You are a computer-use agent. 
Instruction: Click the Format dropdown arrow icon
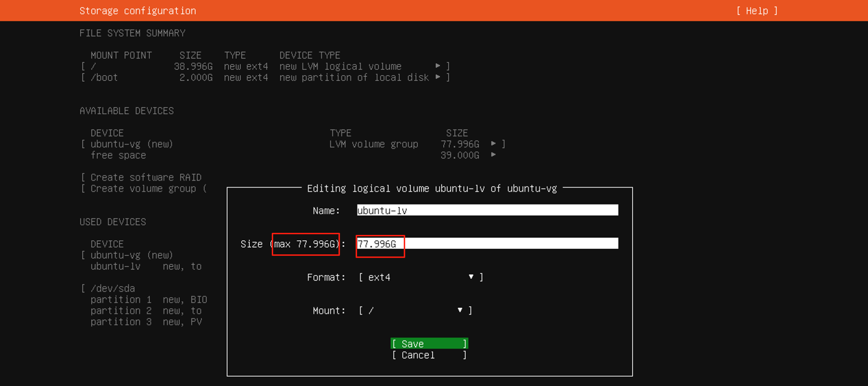(x=471, y=277)
